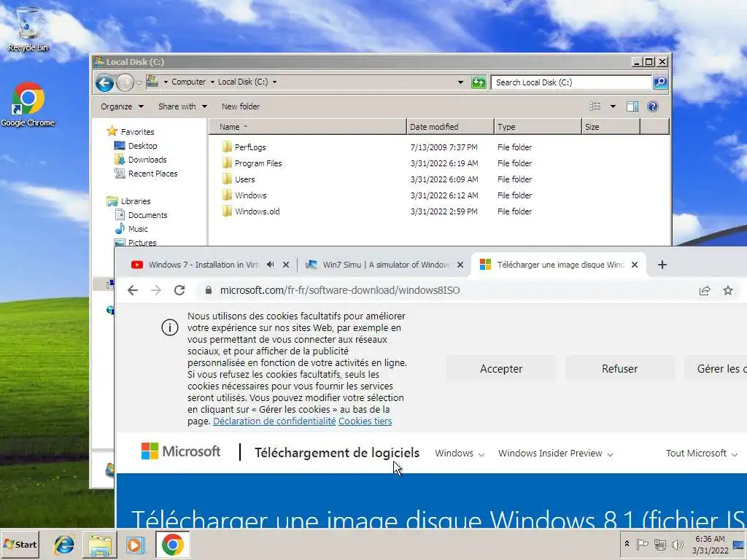Sort by Type column header
Screen dimensions: 747x560
(x=538, y=127)
